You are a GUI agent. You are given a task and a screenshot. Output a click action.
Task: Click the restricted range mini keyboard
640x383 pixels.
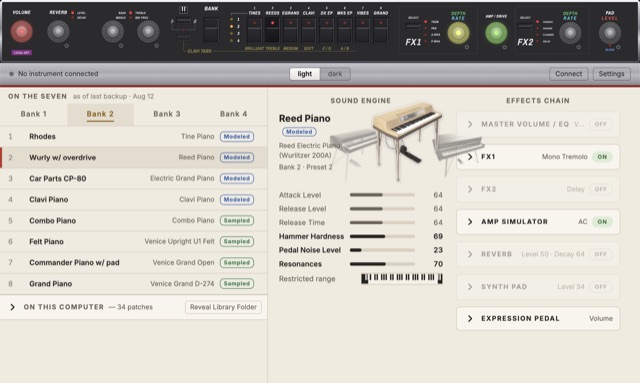click(x=402, y=278)
